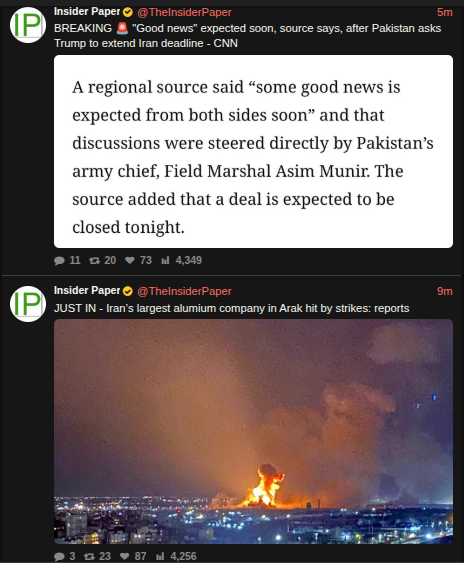The width and height of the screenshot is (464, 563).
Task: Open @TheInsiderPaper handle on first tweet
Action: (x=184, y=13)
